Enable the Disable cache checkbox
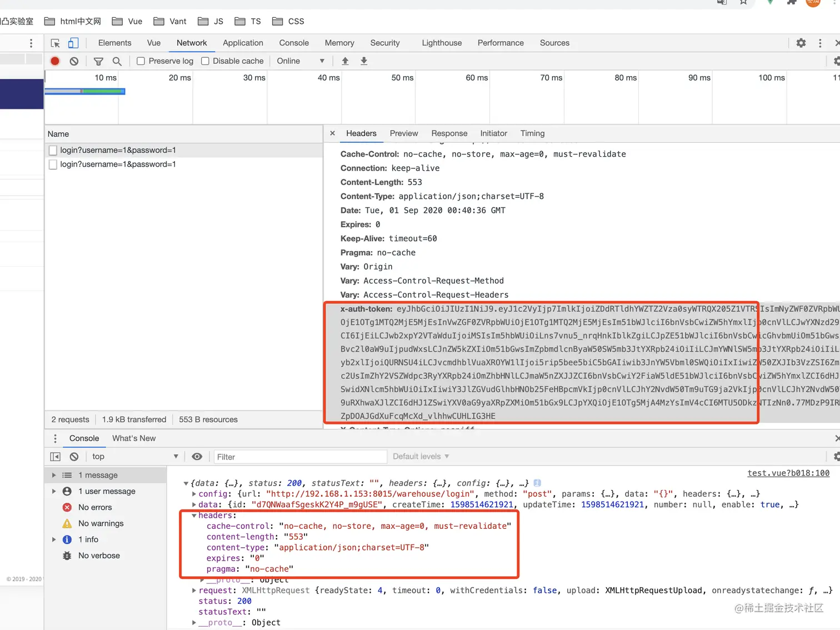 [205, 61]
